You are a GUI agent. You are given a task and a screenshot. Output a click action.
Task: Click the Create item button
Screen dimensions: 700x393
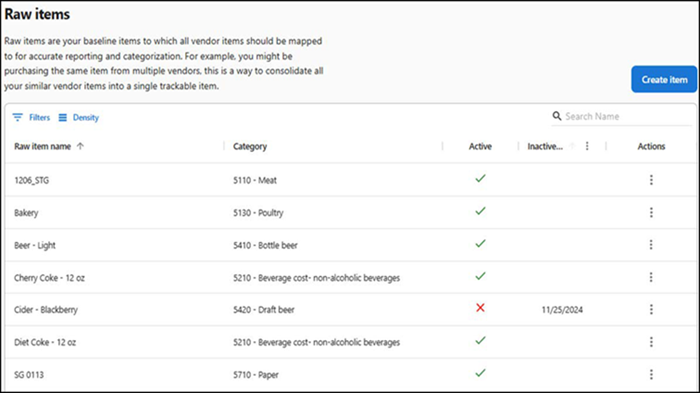(x=664, y=79)
